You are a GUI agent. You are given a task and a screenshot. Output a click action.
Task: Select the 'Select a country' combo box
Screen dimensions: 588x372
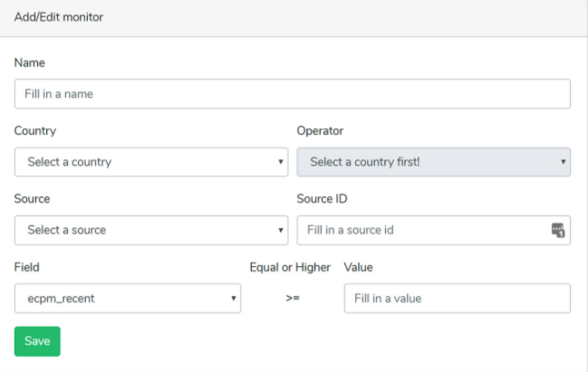click(151, 162)
